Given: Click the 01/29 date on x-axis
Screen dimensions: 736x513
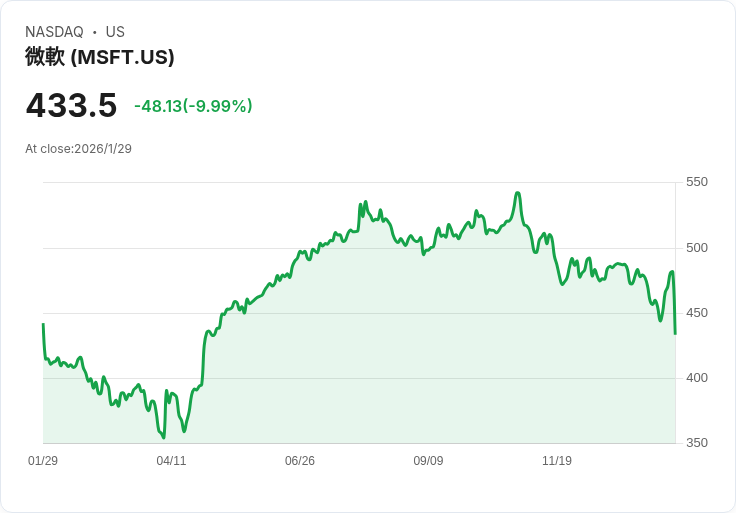Looking at the screenshot, I should coord(43,461).
